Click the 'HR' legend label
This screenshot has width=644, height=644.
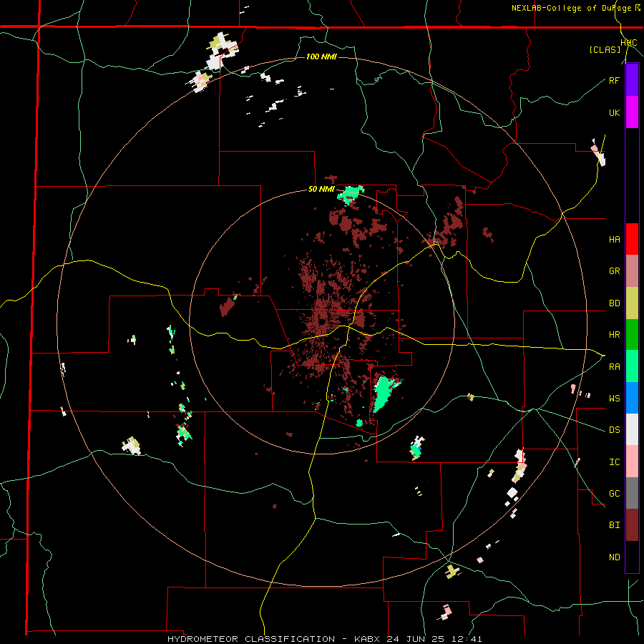click(x=614, y=335)
